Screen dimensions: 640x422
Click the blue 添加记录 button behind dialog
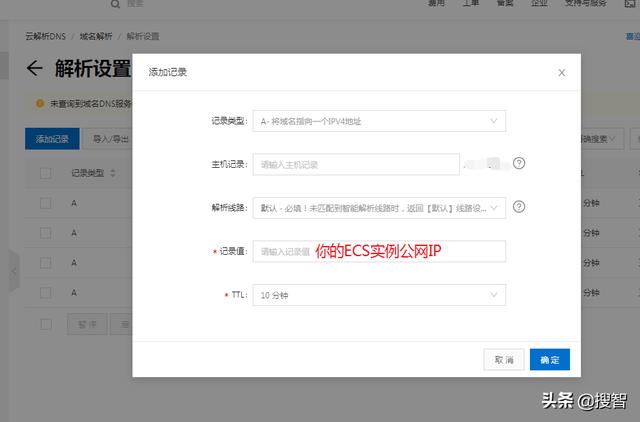(52, 139)
